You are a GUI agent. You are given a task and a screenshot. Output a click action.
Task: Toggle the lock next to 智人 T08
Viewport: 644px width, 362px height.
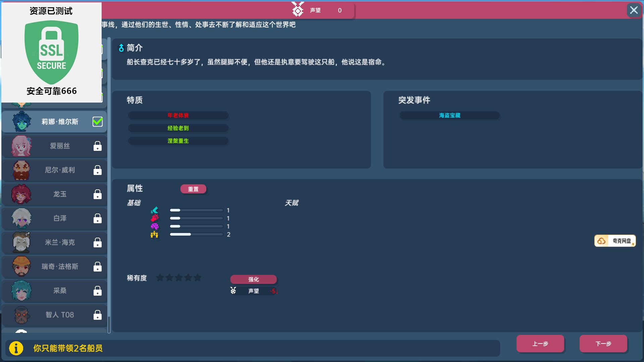tap(97, 315)
